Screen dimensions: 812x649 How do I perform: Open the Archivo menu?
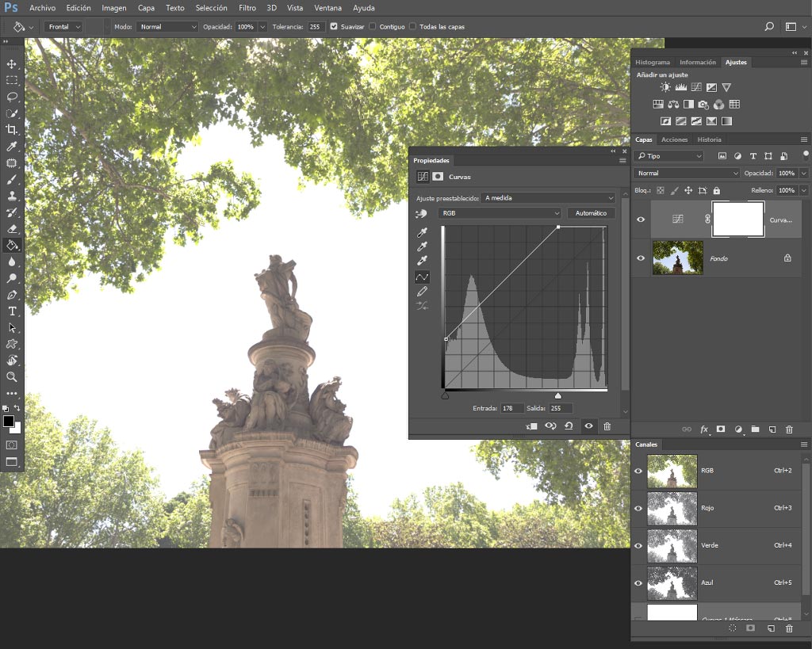43,8
